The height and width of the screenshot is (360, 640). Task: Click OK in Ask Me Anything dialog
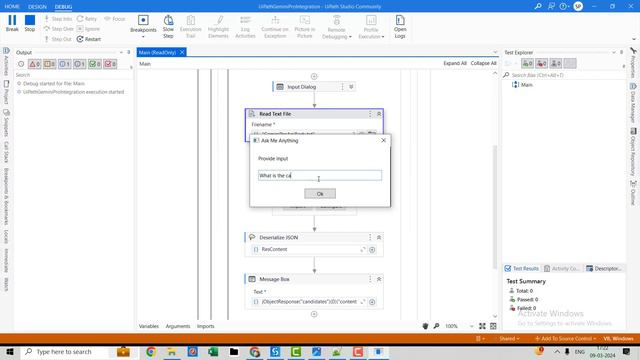point(320,194)
